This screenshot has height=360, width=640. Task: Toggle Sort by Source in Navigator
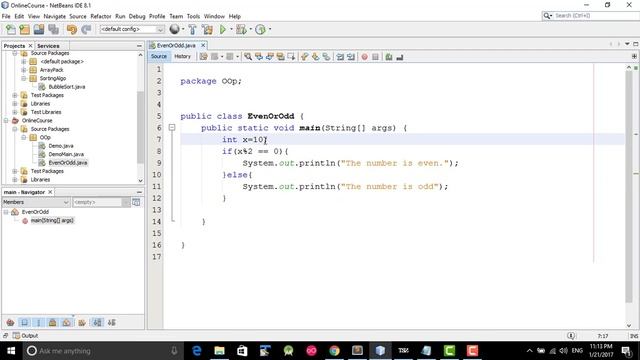pyautogui.click(x=112, y=322)
